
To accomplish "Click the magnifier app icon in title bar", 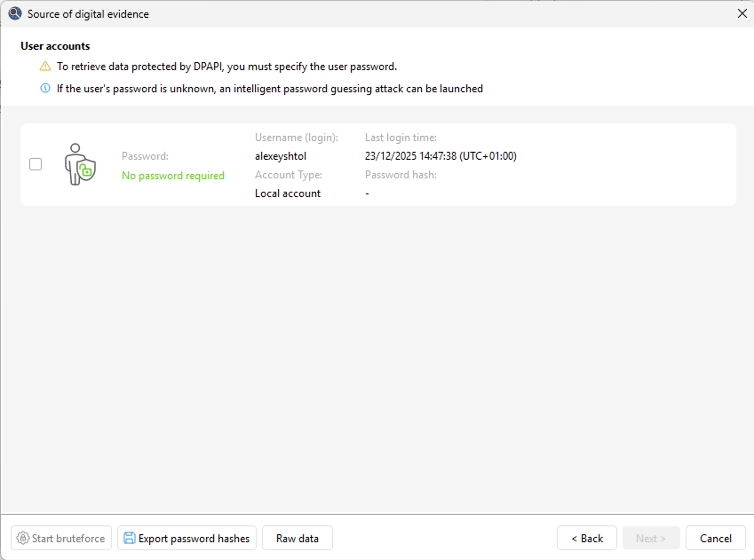I will [15, 14].
